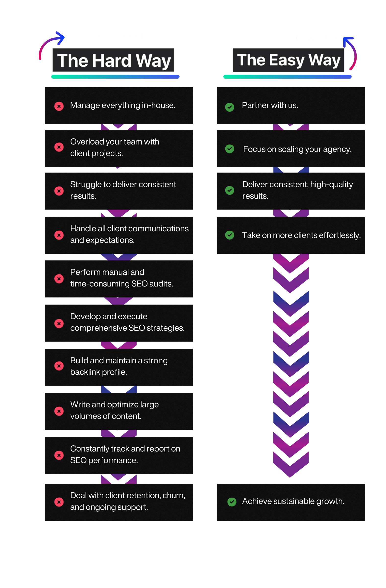This screenshot has width=386, height=588.
Task: Click the purple chevron just below 'Take on more clients'
Action: point(291,263)
